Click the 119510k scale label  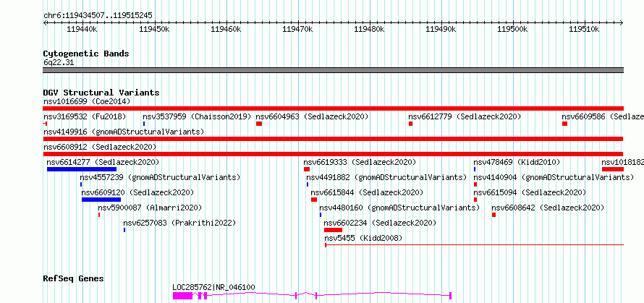pos(585,29)
